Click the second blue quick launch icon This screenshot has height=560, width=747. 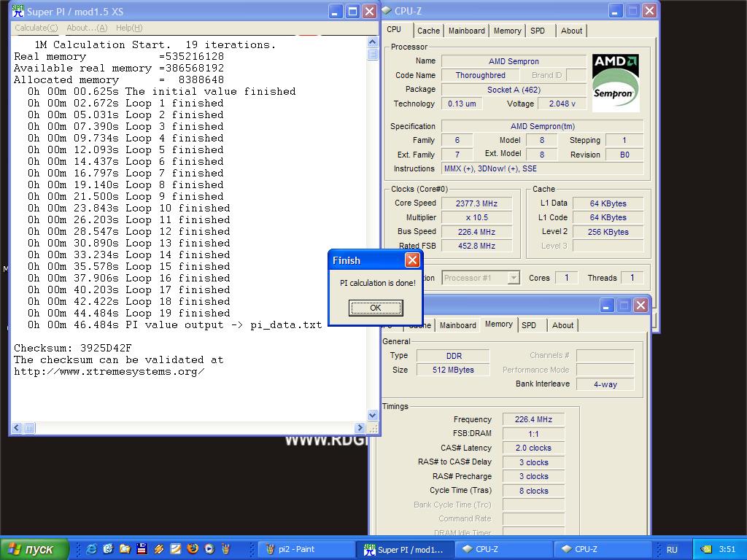pos(108,549)
